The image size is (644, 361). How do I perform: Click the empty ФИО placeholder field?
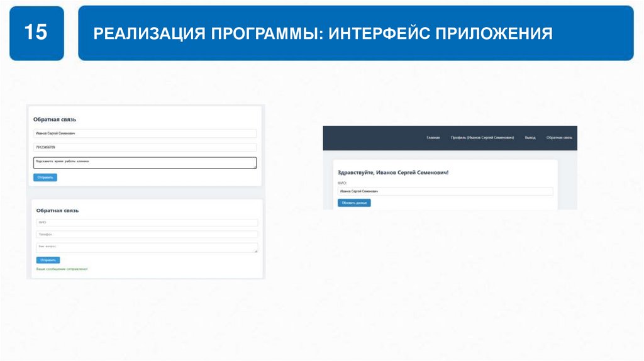coord(147,223)
